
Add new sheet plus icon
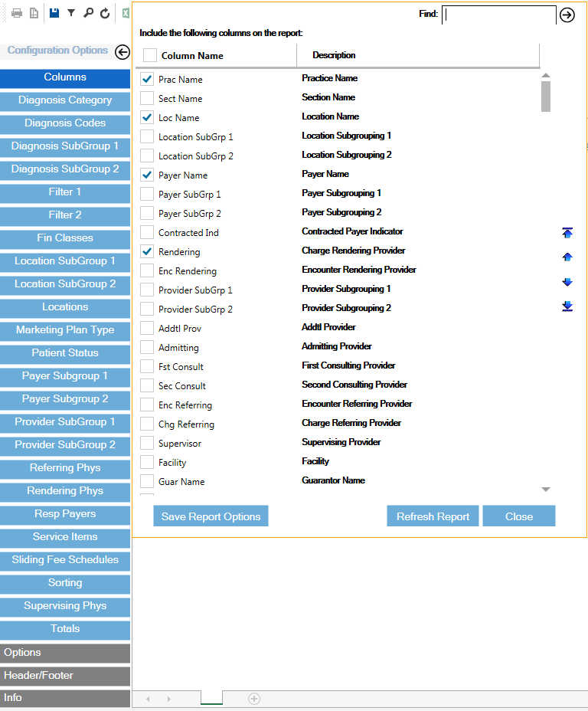[x=254, y=699]
